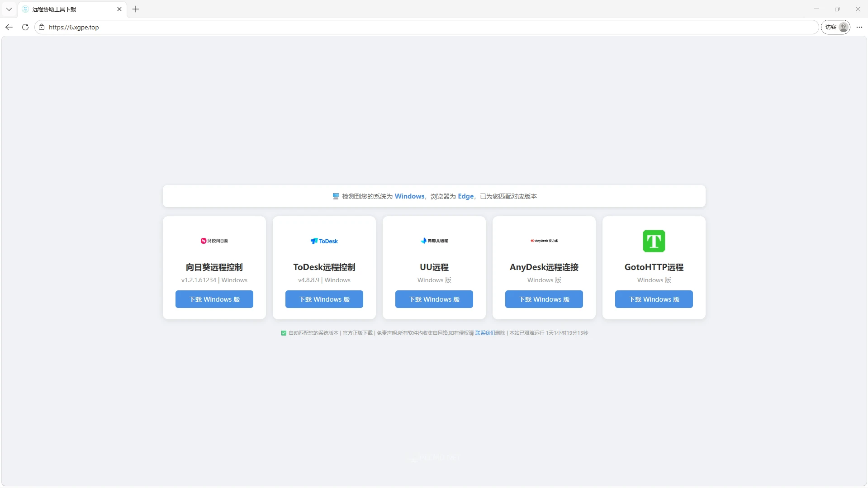Minimize the browser window
The width and height of the screenshot is (868, 488).
pyautogui.click(x=816, y=9)
